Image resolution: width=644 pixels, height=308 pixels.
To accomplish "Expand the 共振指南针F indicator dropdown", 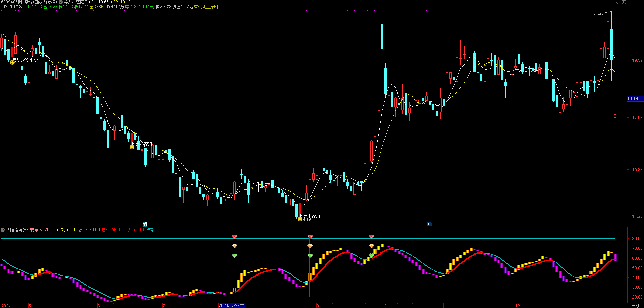I will [x=3, y=230].
